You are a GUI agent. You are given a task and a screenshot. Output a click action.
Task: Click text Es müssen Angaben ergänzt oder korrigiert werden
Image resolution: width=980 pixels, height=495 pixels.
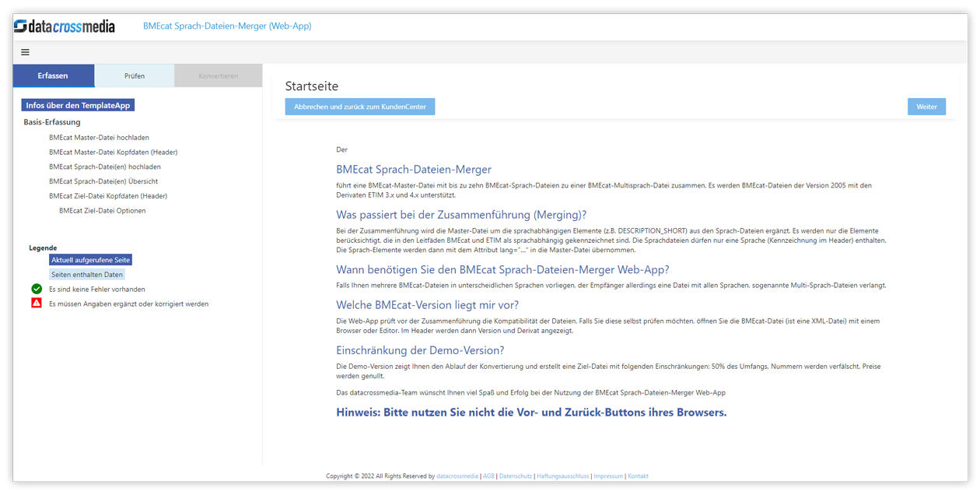pos(129,304)
